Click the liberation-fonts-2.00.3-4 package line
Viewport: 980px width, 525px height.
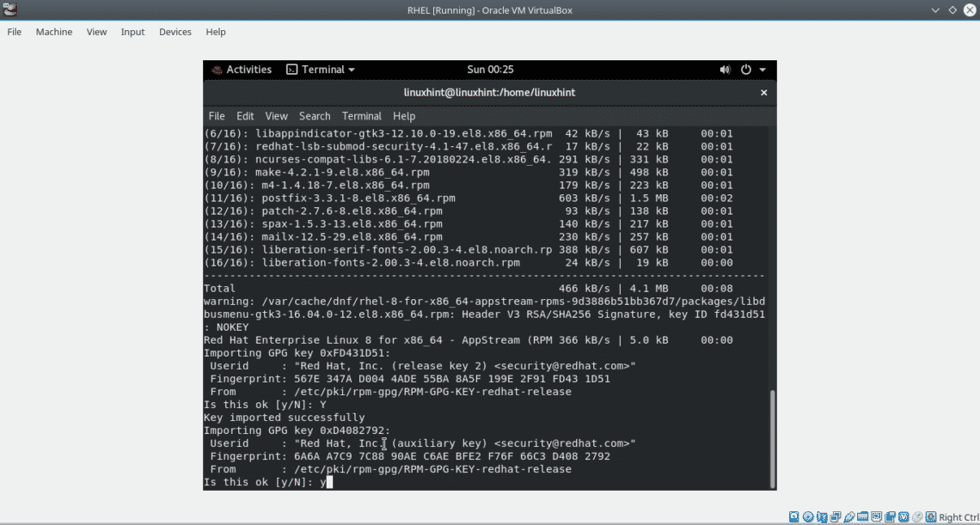coord(469,263)
